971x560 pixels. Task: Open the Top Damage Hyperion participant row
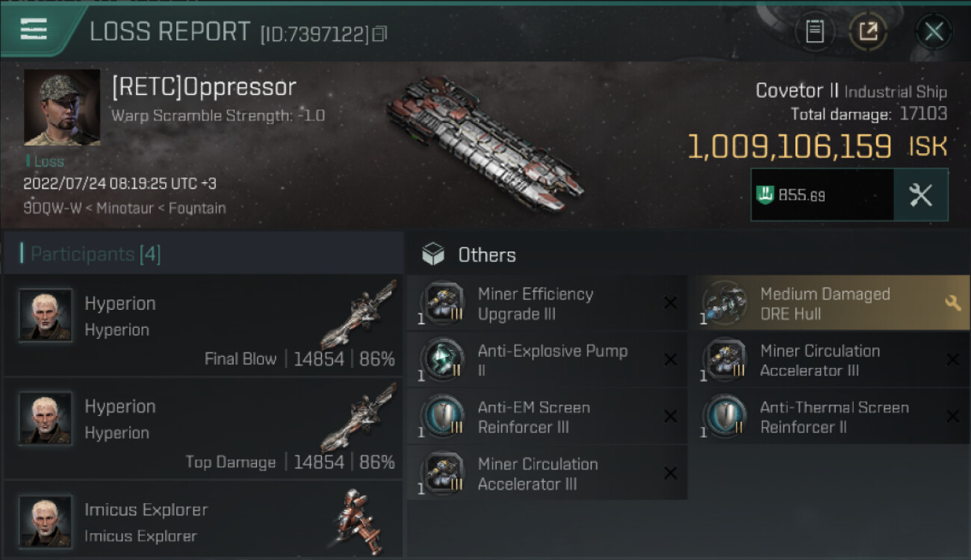tap(203, 428)
